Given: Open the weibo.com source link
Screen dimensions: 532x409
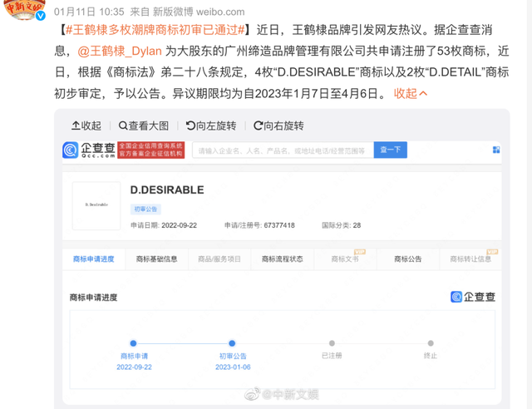Looking at the screenshot, I should (x=220, y=12).
